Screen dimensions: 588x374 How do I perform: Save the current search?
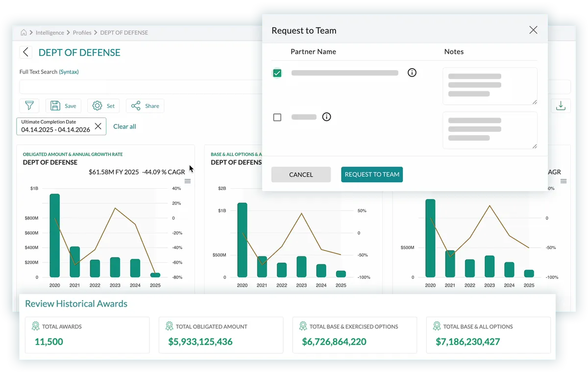tap(63, 106)
